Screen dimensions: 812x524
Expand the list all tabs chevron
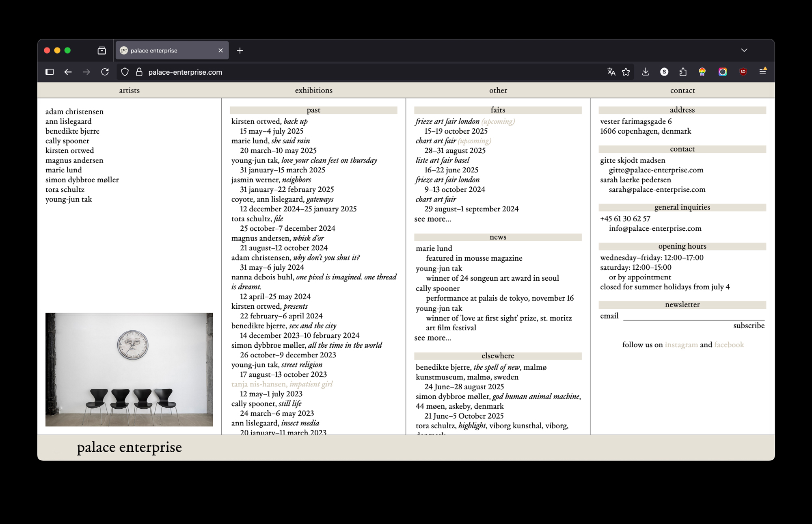[744, 50]
